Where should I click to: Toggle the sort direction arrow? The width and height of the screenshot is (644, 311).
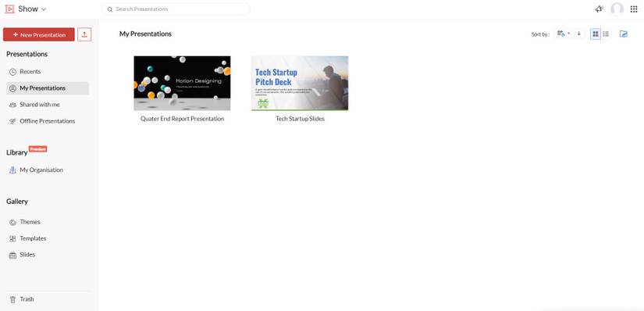pos(578,34)
